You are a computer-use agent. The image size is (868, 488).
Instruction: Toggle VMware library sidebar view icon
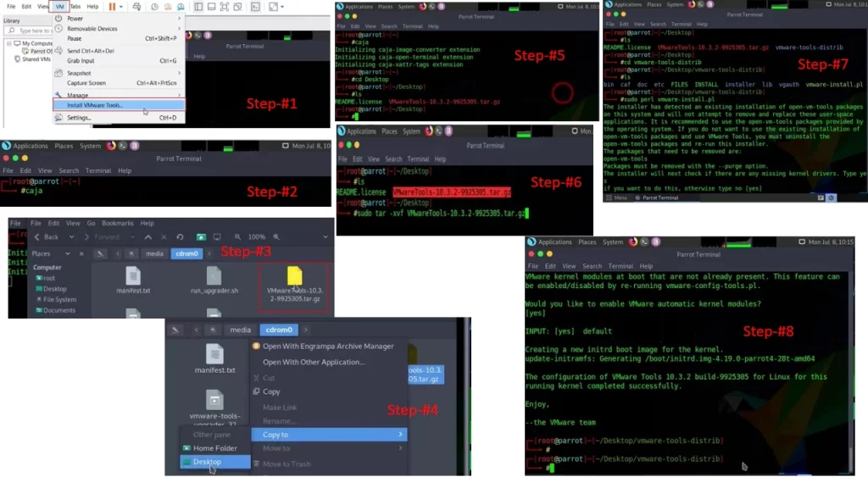(x=198, y=7)
